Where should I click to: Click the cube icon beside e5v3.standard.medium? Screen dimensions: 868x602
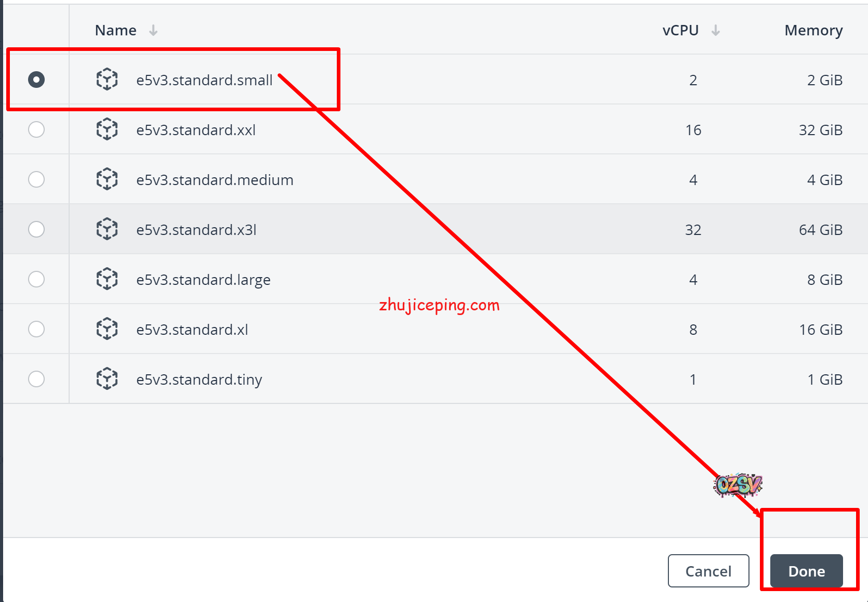(x=107, y=179)
